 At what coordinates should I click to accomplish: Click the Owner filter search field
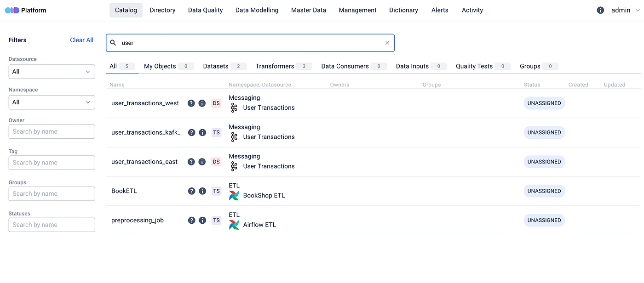52,131
